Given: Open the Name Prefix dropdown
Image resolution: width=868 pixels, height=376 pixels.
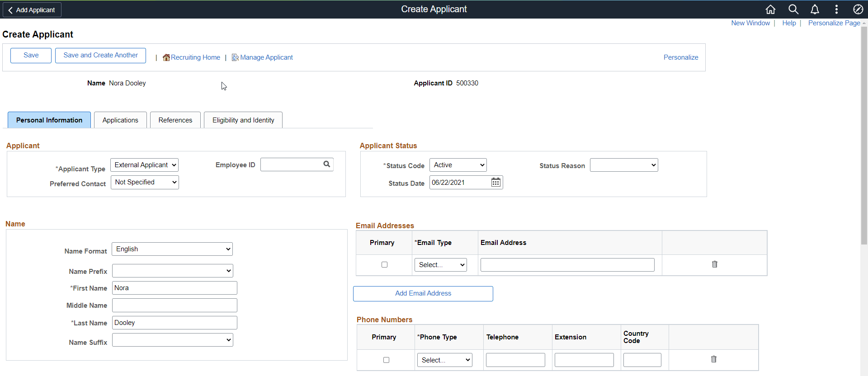Looking at the screenshot, I should 173,271.
